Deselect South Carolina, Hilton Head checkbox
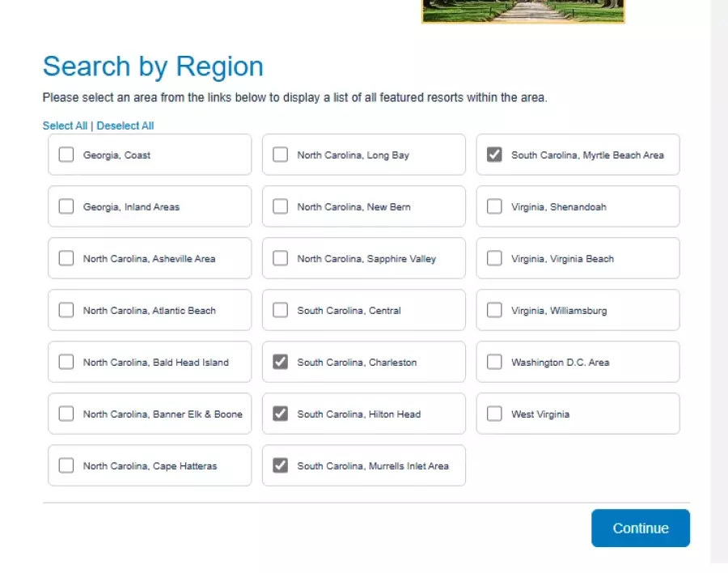 [280, 414]
